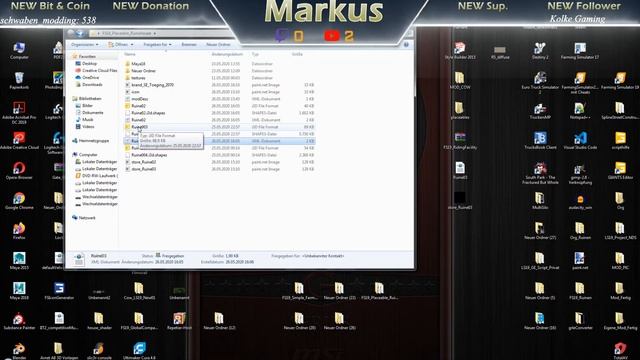The width and height of the screenshot is (640, 360).
Task: Select the Firefox desktop shortcut
Action: [x=19, y=231]
